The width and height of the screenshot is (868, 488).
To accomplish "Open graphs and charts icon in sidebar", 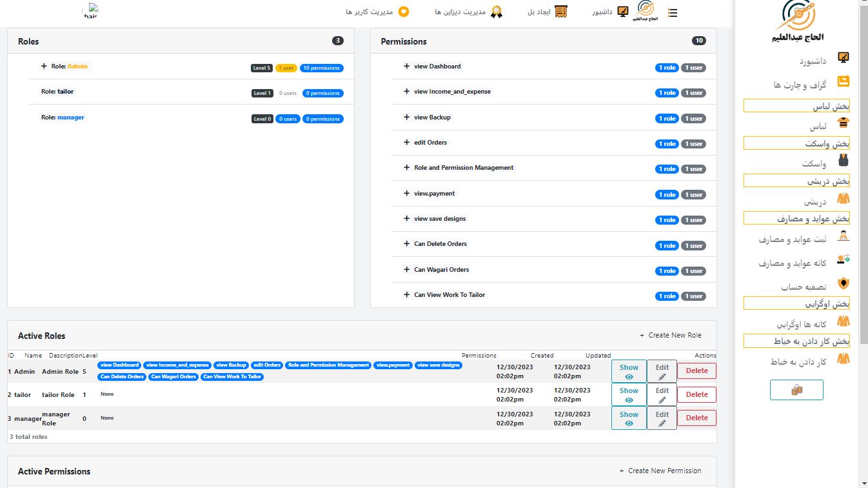I will [842, 82].
